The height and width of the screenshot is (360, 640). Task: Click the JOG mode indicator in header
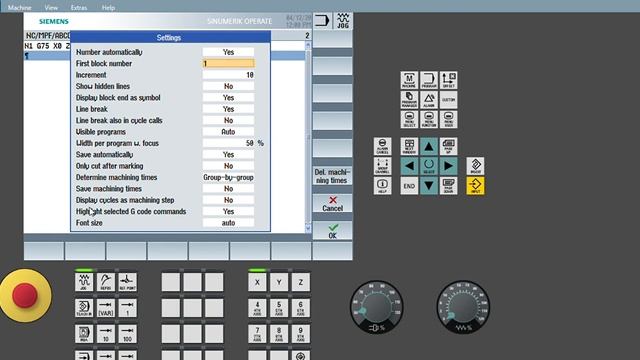point(343,21)
